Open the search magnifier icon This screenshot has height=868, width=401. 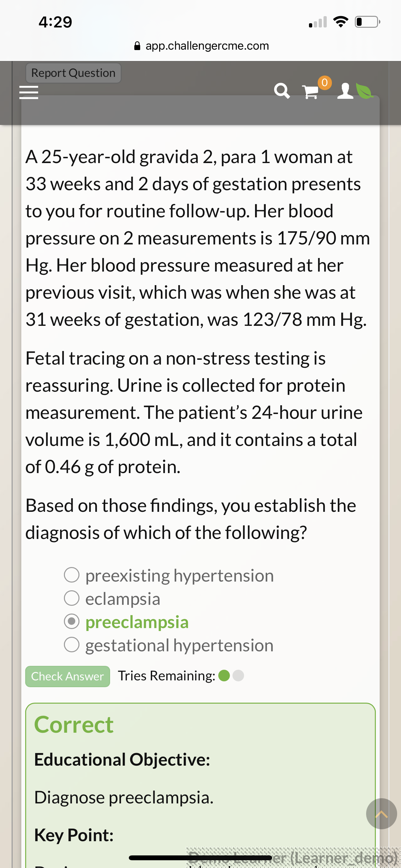(282, 91)
